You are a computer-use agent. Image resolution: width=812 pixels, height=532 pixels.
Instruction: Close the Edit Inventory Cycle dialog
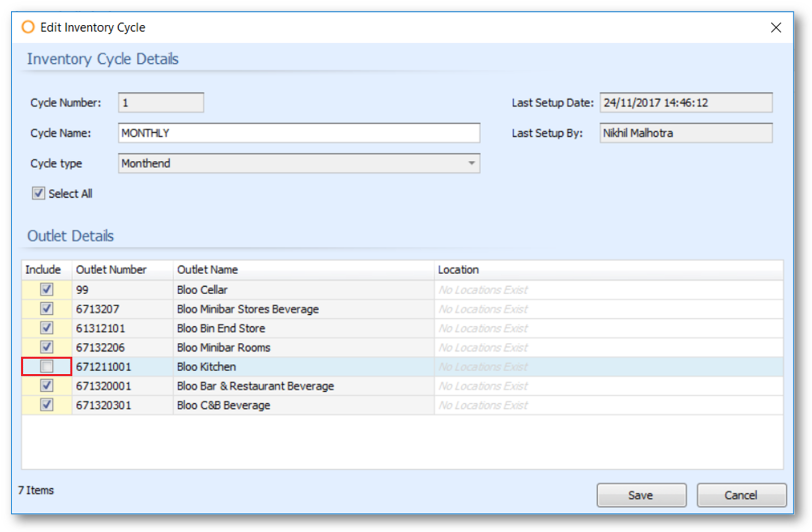(775, 27)
